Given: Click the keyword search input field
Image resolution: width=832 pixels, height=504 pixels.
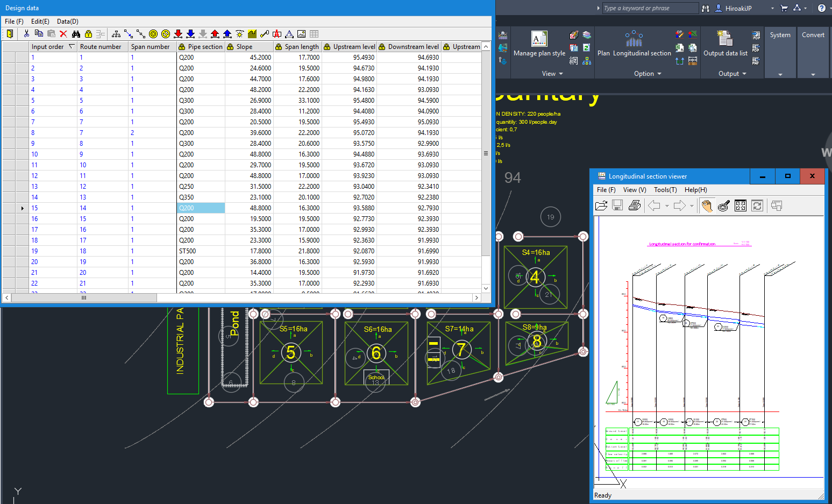Looking at the screenshot, I should click(649, 8).
